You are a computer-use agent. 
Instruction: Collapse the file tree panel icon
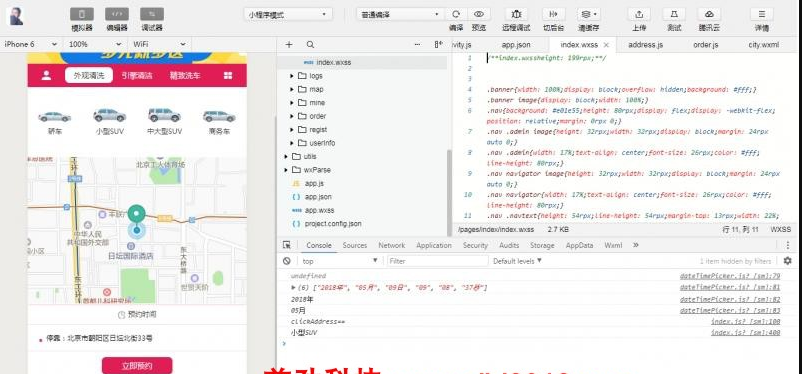coord(438,45)
